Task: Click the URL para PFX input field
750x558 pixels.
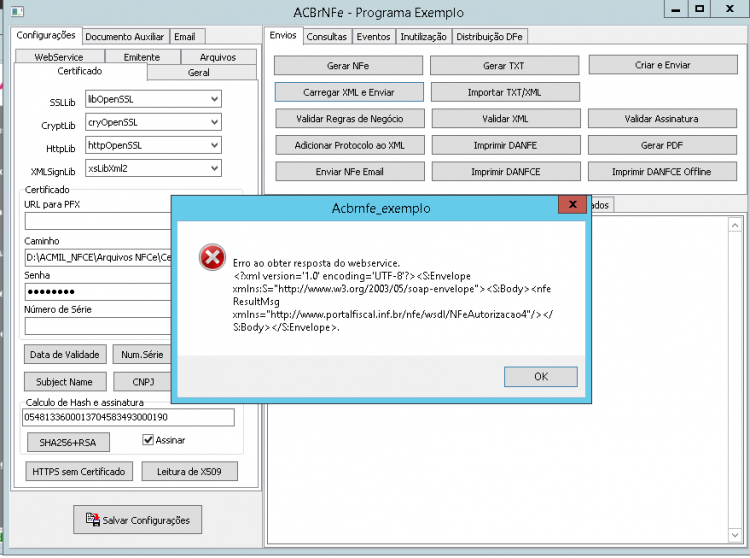Action: pyautogui.click(x=98, y=221)
